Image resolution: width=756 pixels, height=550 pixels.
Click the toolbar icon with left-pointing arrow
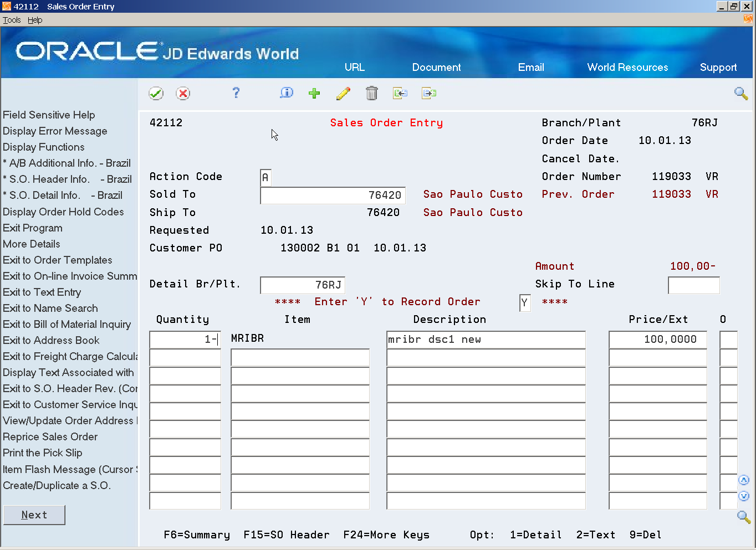(400, 93)
